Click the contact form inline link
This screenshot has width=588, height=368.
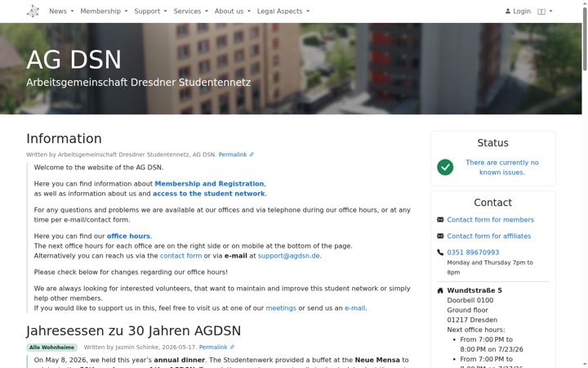point(180,256)
